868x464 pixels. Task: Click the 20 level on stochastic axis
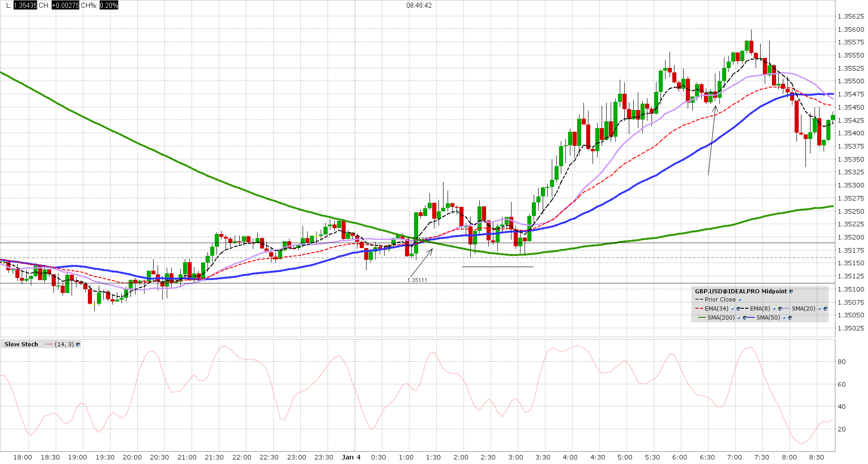pyautogui.click(x=842, y=429)
